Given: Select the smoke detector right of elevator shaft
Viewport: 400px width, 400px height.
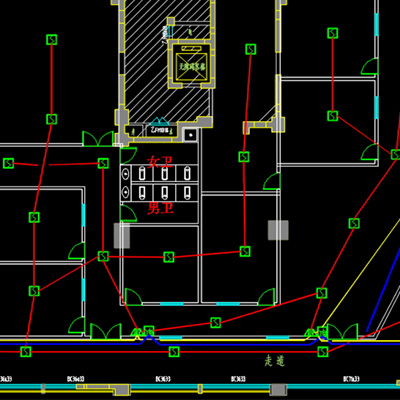Looking at the screenshot, I should [251, 49].
